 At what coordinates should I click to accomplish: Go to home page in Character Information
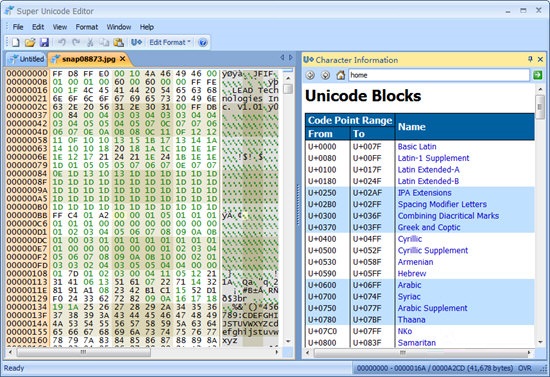click(340, 75)
